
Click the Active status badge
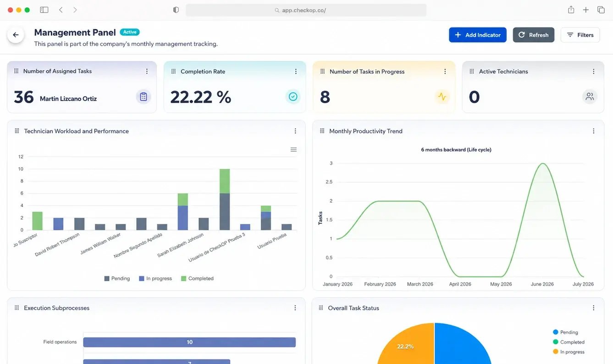point(130,32)
